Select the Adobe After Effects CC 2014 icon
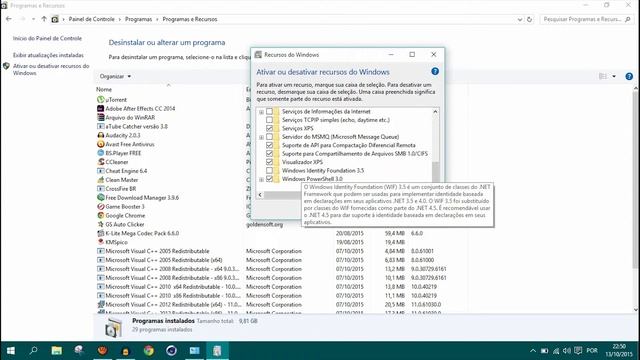 pyautogui.click(x=100, y=109)
